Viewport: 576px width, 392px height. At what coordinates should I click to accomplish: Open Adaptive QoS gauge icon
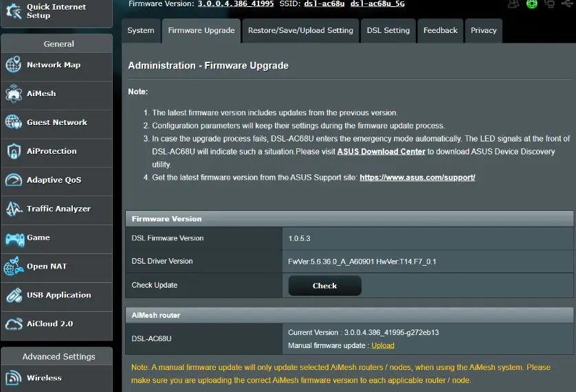14,180
